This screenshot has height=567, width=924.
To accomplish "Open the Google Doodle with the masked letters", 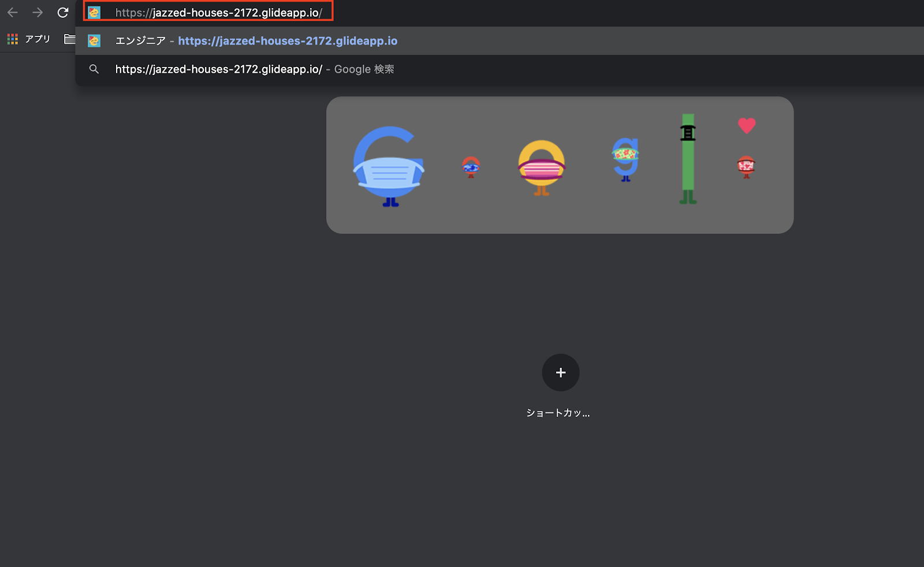I will (x=560, y=165).
